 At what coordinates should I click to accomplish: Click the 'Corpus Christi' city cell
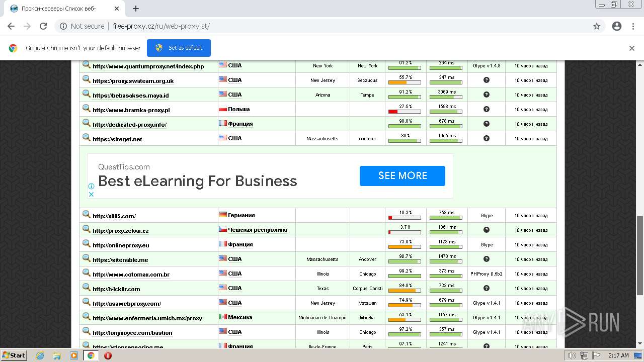pos(367,289)
